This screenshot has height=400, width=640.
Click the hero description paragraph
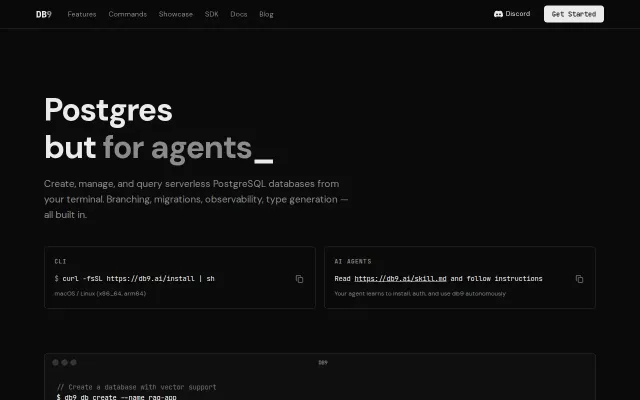[196, 199]
